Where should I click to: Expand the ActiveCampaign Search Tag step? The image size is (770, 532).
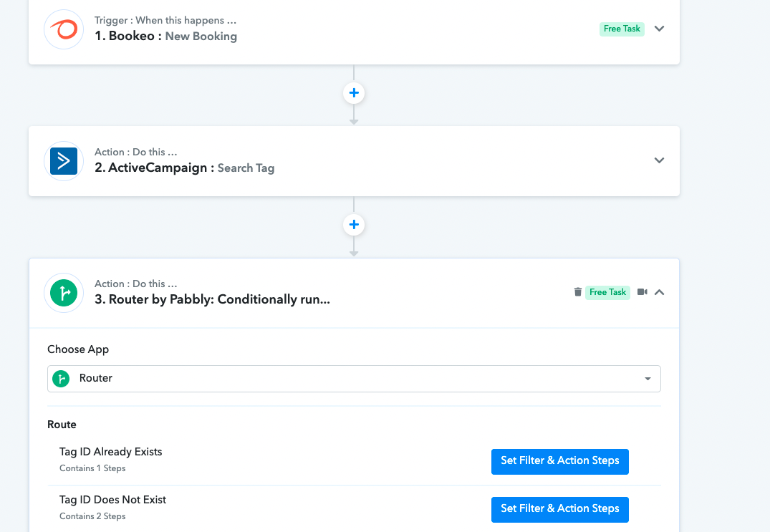pyautogui.click(x=659, y=160)
